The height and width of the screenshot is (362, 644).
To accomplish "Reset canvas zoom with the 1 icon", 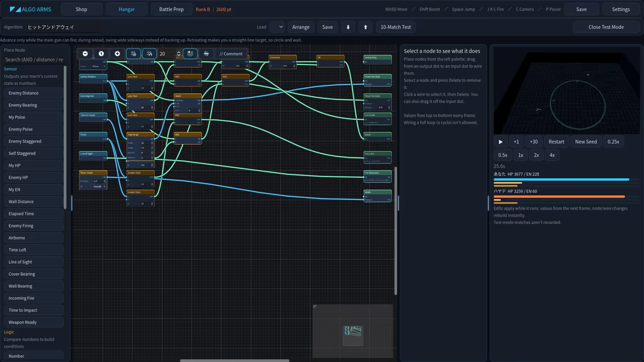I will tap(101, 54).
